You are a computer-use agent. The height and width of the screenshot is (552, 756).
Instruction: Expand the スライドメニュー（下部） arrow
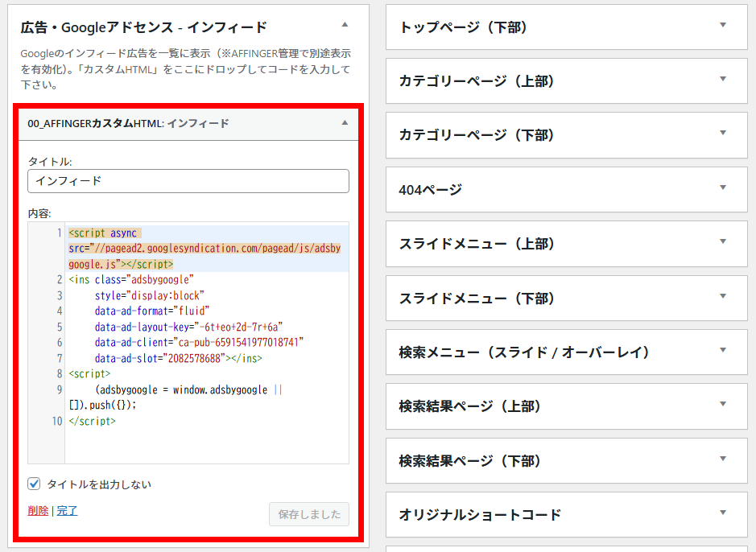tap(722, 297)
